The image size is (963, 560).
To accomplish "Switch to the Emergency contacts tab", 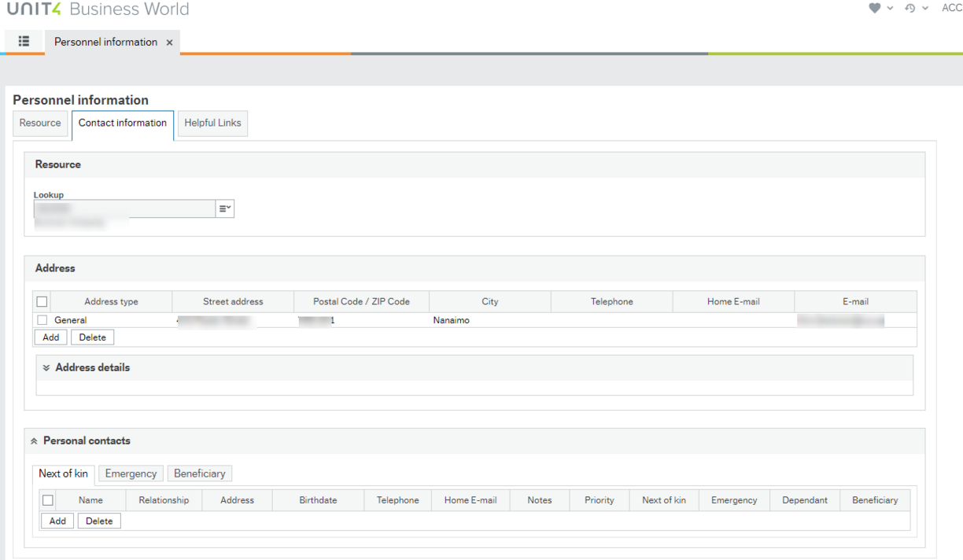I will click(x=131, y=473).
